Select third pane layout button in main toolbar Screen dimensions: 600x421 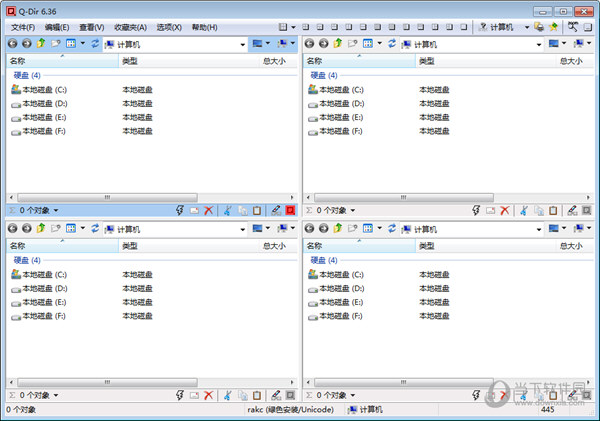pos(334,27)
